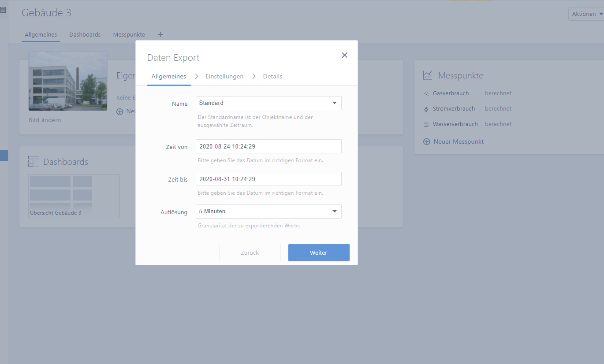Screen dimensions: 604x364
Task: Click the Dashboards panel layout icon
Action: coord(34,162)
